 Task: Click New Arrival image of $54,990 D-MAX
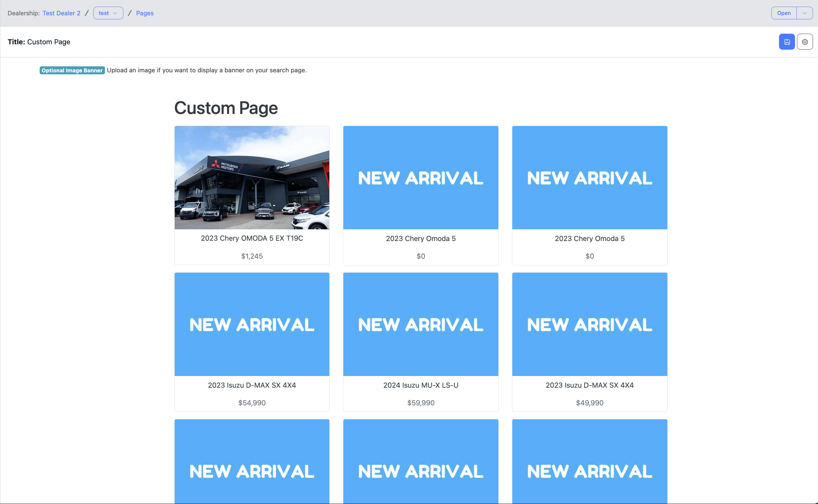point(252,324)
